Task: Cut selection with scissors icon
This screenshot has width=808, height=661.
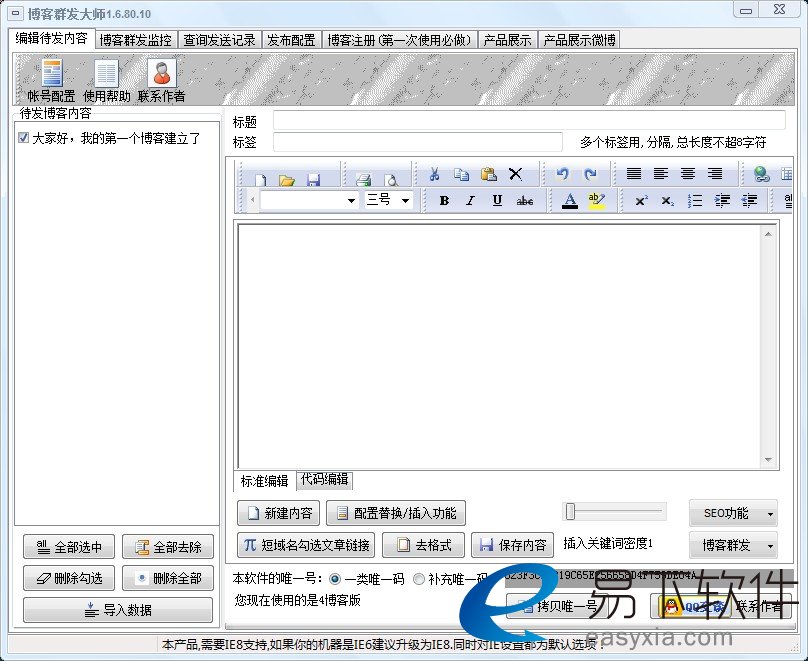Action: (x=434, y=174)
